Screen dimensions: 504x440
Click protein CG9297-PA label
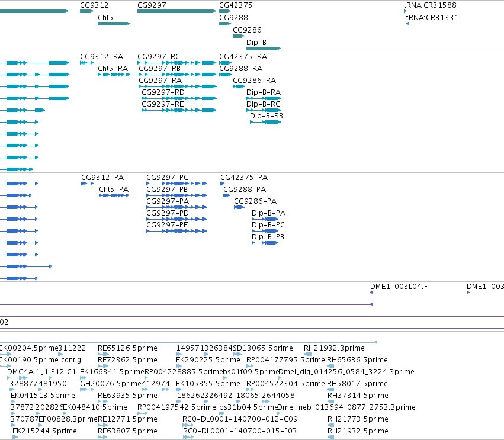168,201
